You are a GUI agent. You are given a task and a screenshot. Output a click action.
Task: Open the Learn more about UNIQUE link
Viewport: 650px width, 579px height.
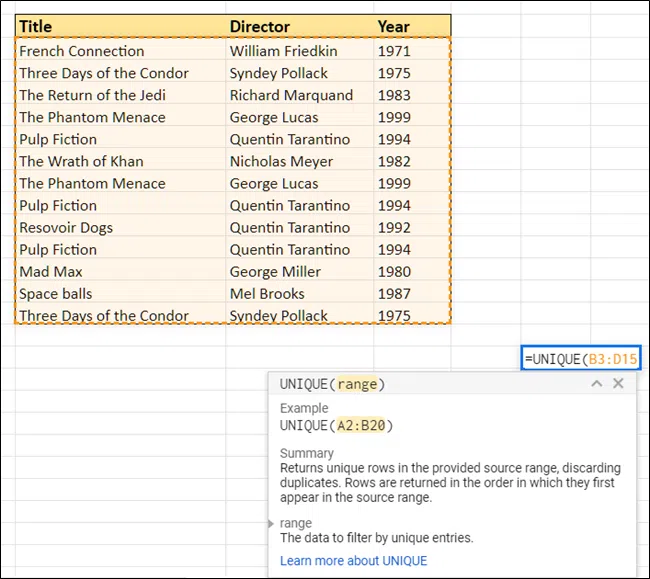tap(353, 560)
